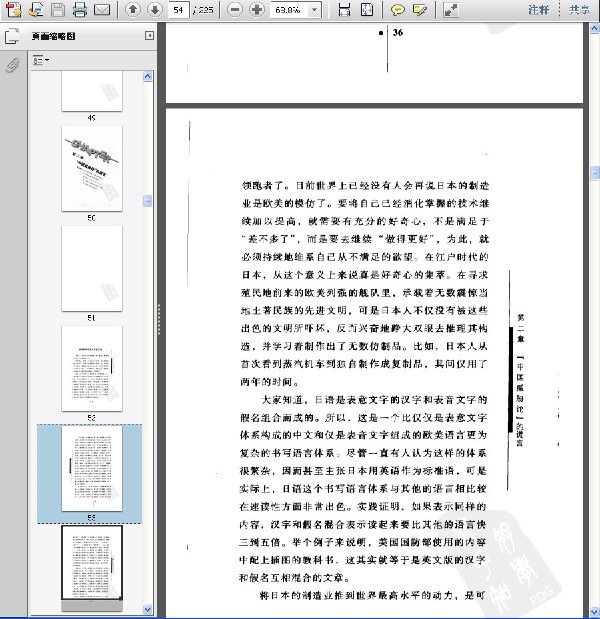Zoom in with the plus button
600x619 pixels.
(x=257, y=9)
